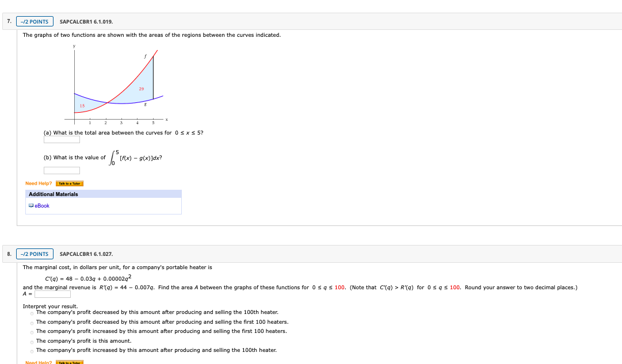Click the A = answer field in problem 8
The image size is (622, 364).
(x=52, y=293)
